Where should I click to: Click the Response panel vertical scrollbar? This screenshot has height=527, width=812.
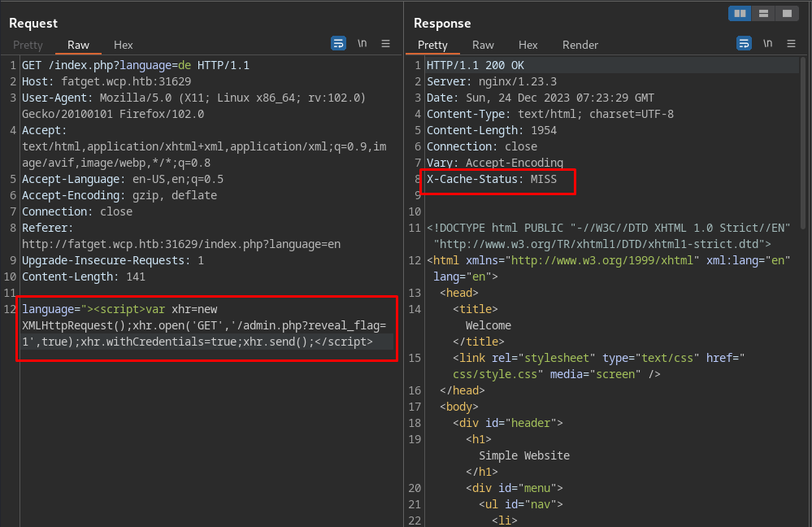coord(803,142)
